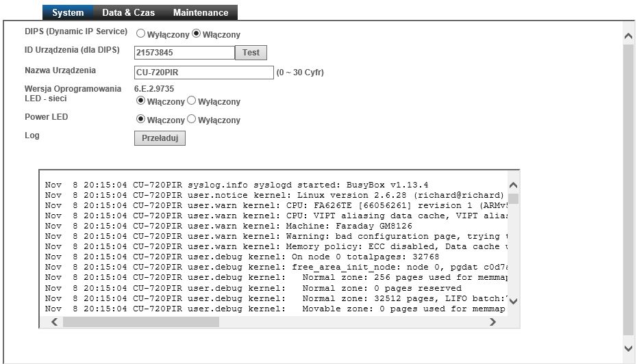Click page scrollbar up arrow

click(x=629, y=36)
